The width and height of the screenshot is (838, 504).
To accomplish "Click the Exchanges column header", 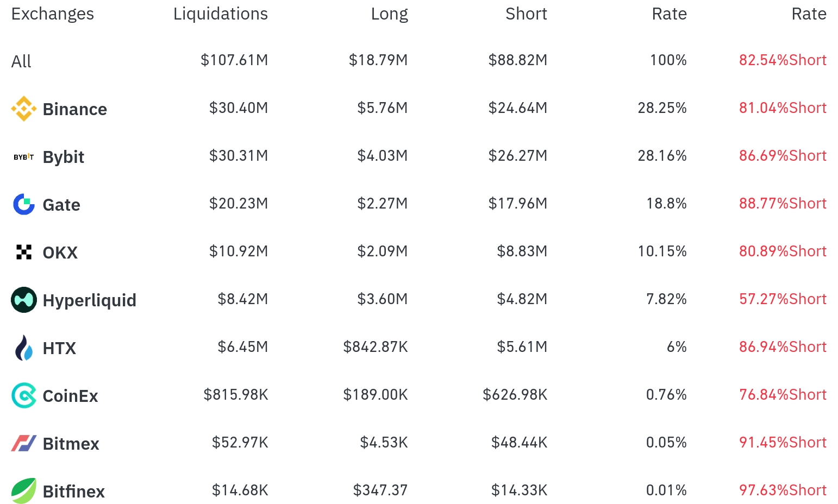I will coord(52,14).
